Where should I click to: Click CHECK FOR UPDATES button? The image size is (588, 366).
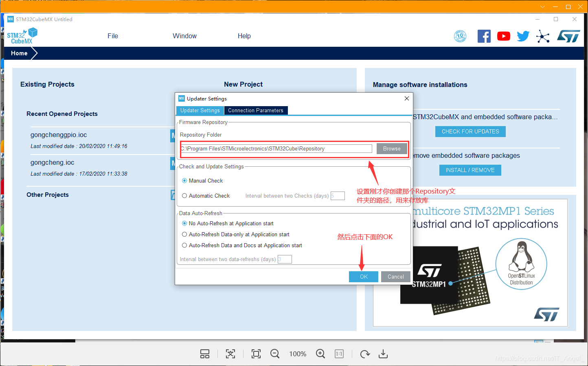point(470,131)
